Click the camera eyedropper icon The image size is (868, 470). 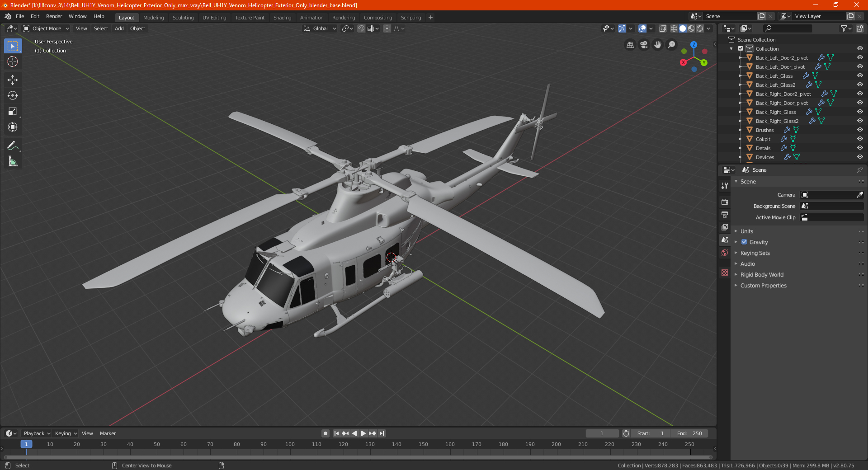coord(859,195)
